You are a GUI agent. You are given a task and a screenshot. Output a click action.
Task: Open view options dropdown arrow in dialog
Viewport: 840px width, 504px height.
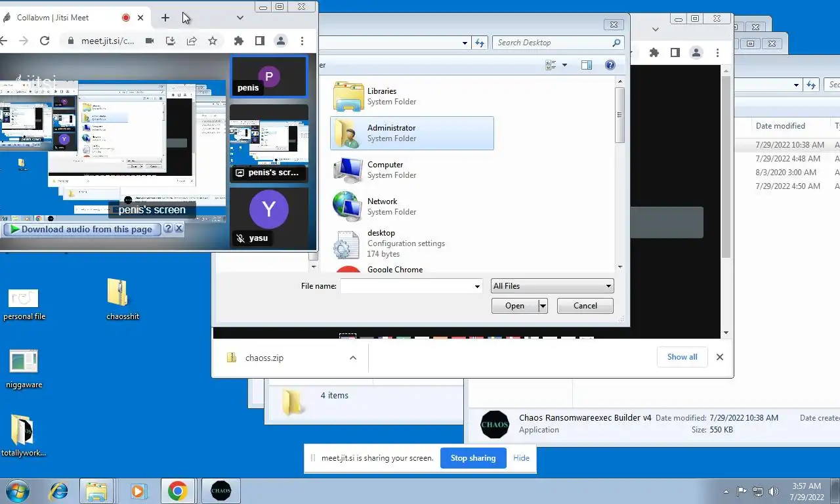564,65
